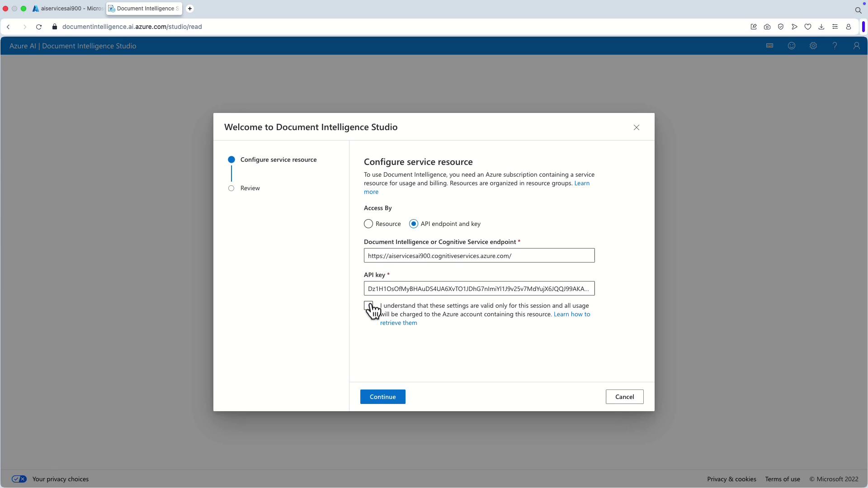Click the Continue button
Screen dimensions: 868x488
382,397
